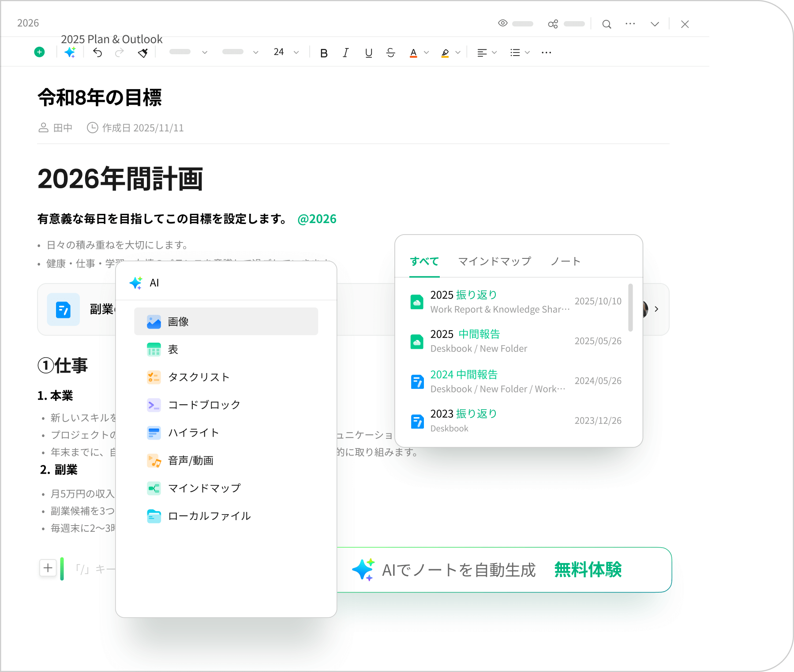794x672 pixels.
Task: Apply strikethrough formatting
Action: tap(390, 53)
